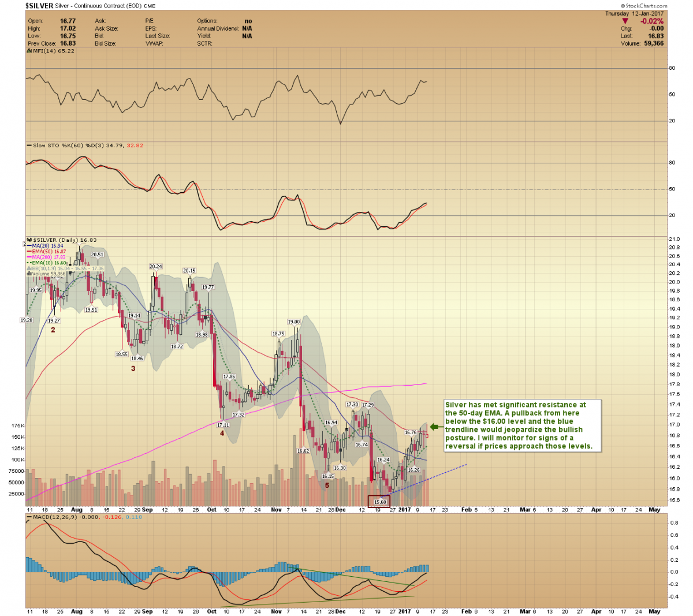693x616 pixels.
Task: Click the candlestick icon beside $SILVER (Daily)
Action: coord(29,240)
